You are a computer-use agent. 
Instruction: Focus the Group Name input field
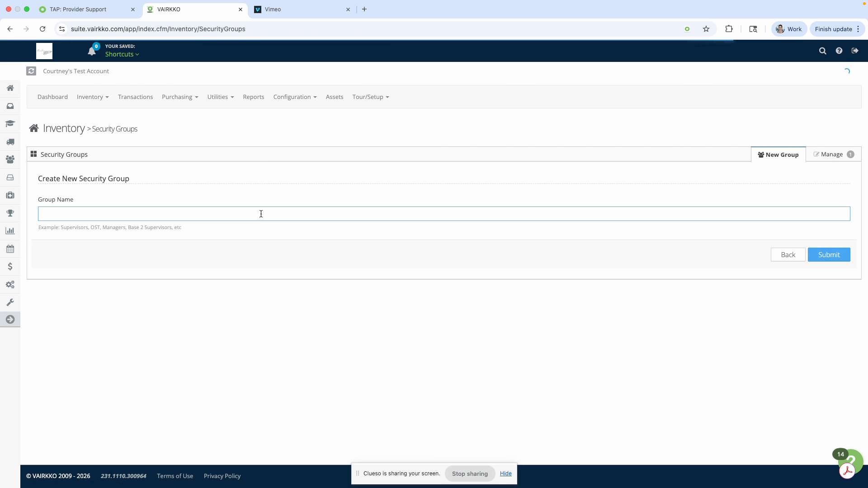pos(444,214)
